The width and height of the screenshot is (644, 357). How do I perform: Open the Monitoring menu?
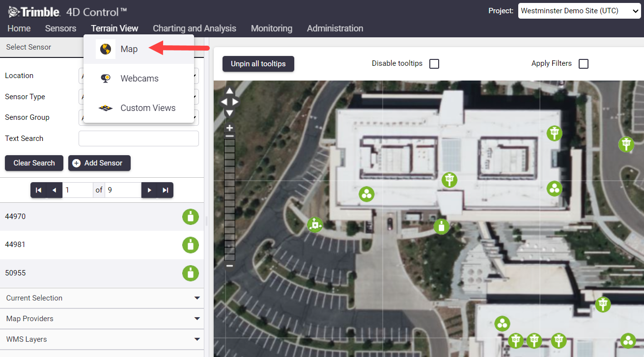pos(272,28)
